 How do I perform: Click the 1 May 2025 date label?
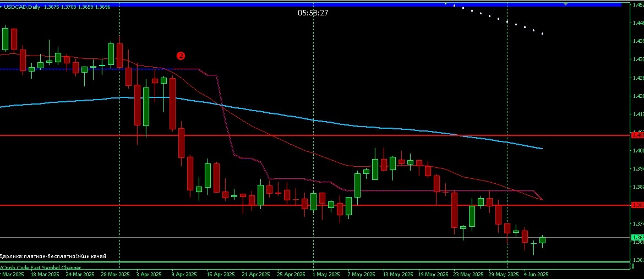tap(326, 274)
